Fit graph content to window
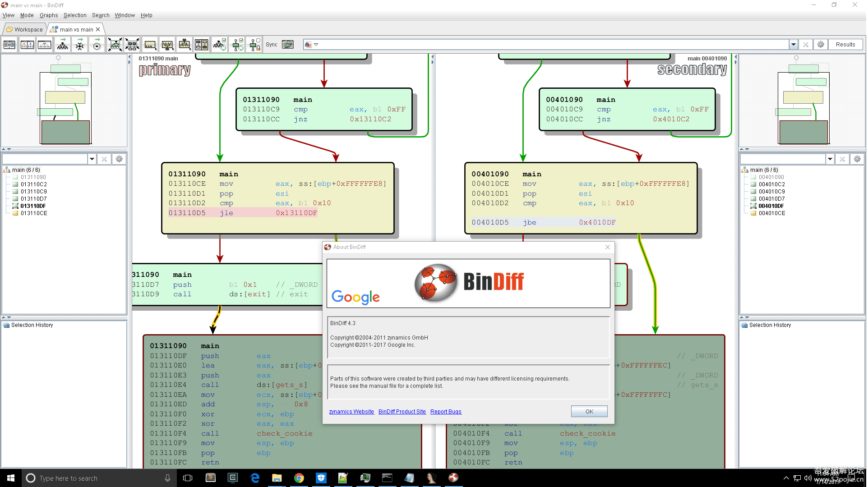The height and width of the screenshot is (487, 868). click(115, 45)
